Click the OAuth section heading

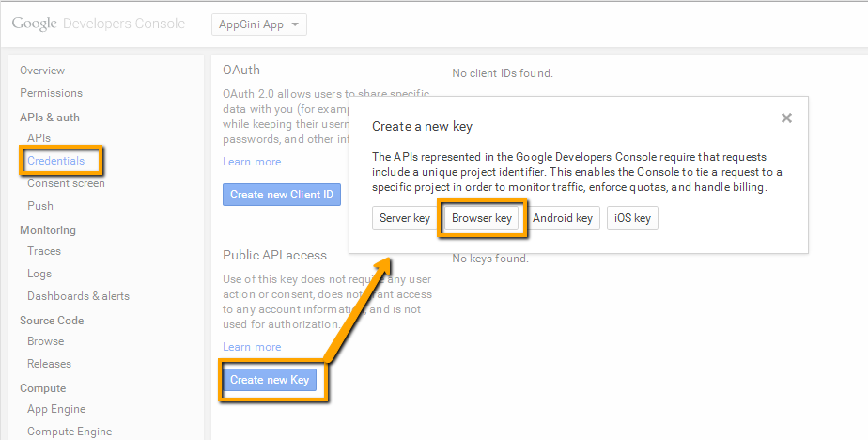(x=241, y=70)
